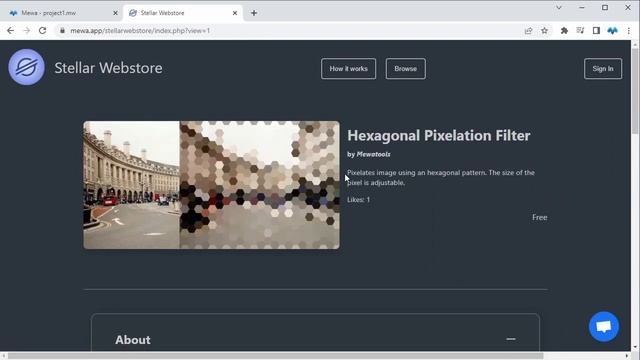Screen dimensions: 640x360
Task: Click the site security lock icon
Action: [x=62, y=31]
